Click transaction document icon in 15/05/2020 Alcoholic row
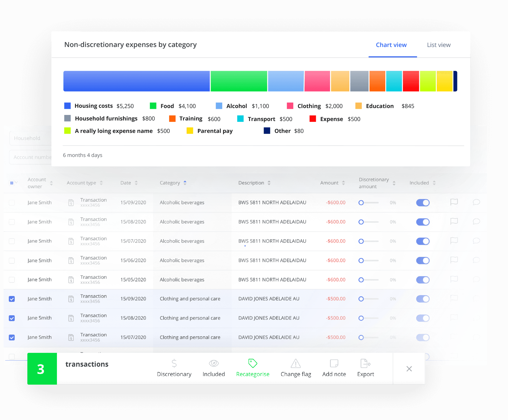This screenshot has width=508, height=420. [71, 280]
